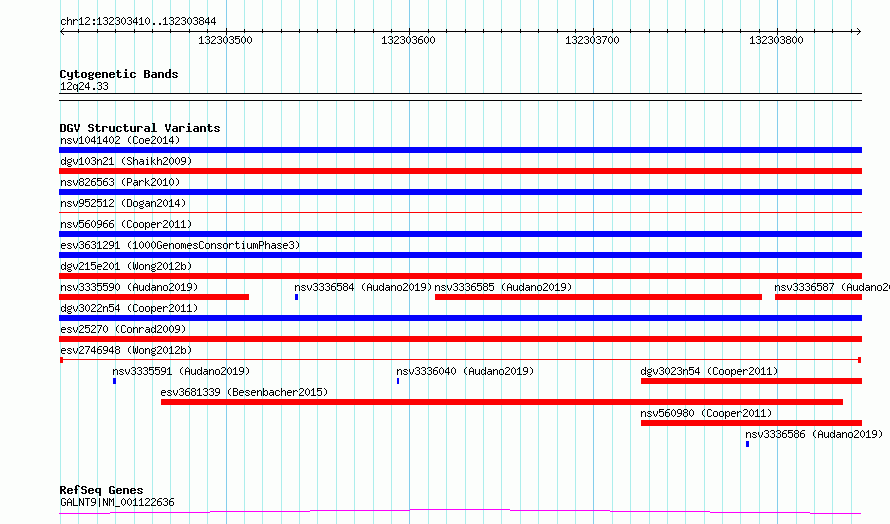
Task: Click the left arrow of the ruler
Action: (62, 32)
